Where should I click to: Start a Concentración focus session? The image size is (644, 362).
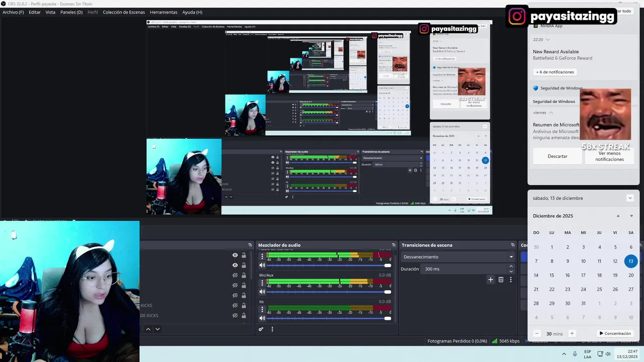coord(615,333)
